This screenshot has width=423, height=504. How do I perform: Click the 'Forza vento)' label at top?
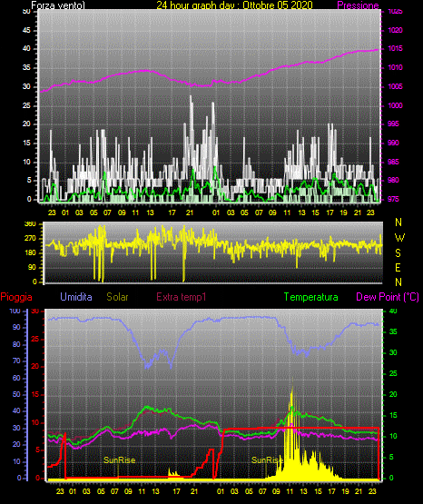[x=58, y=5]
